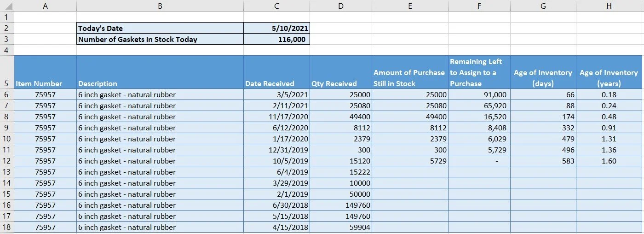Select date received cell 12/31/2019
The width and height of the screenshot is (644, 234).
coord(276,150)
